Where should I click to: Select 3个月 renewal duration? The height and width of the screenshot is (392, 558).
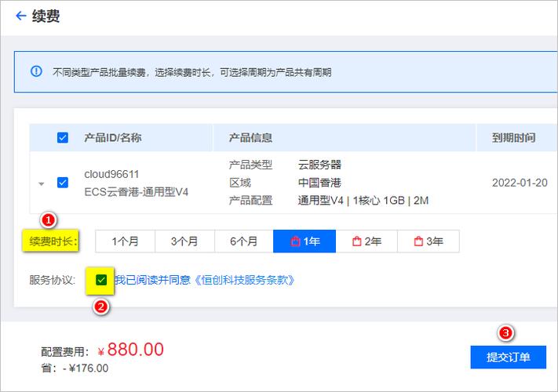tap(184, 241)
